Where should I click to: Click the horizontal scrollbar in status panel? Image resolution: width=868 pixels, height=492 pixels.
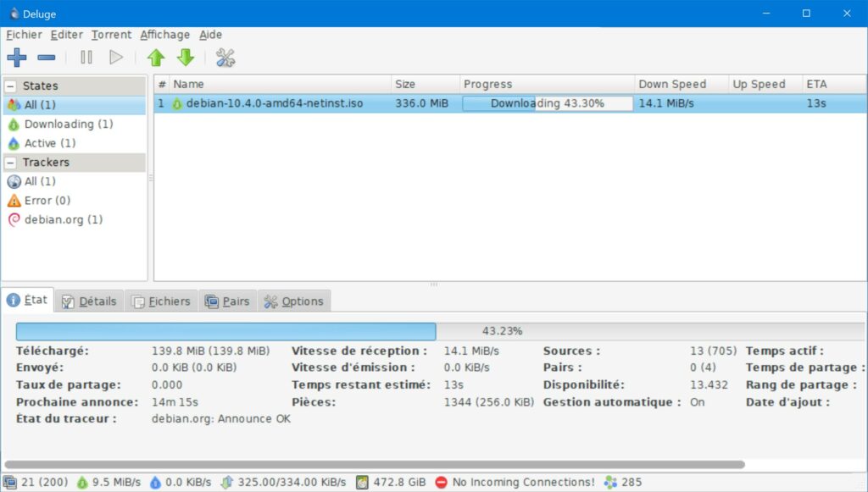coord(374,464)
